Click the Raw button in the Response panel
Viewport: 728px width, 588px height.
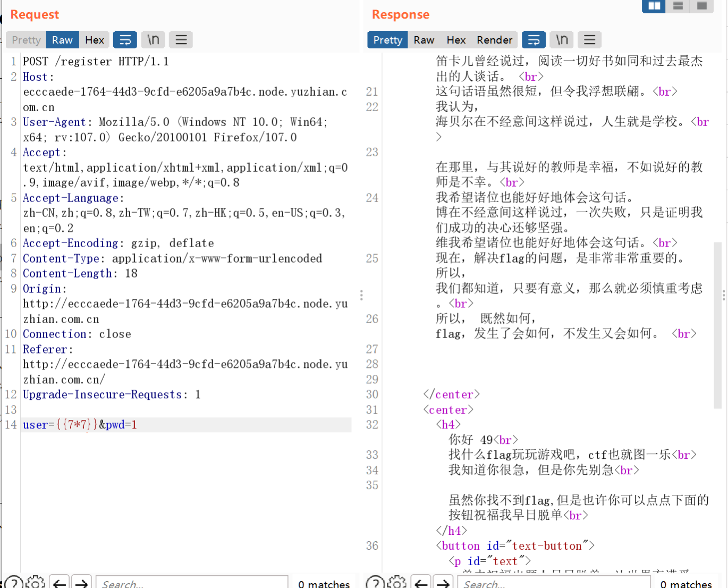click(424, 39)
